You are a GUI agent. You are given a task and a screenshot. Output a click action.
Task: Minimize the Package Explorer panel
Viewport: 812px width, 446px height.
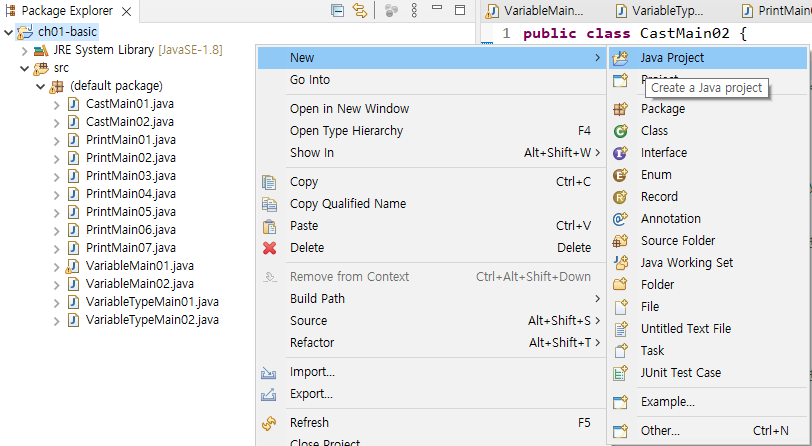tap(437, 8)
